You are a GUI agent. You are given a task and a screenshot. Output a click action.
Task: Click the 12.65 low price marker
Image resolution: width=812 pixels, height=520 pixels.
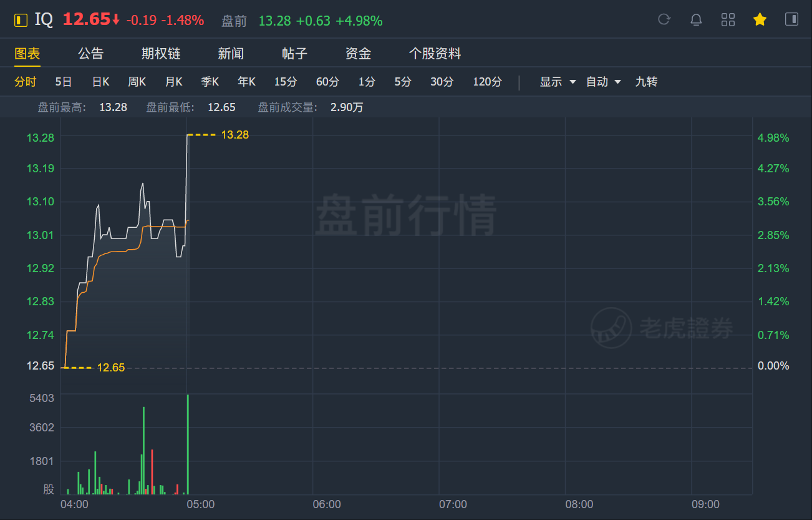pos(111,368)
